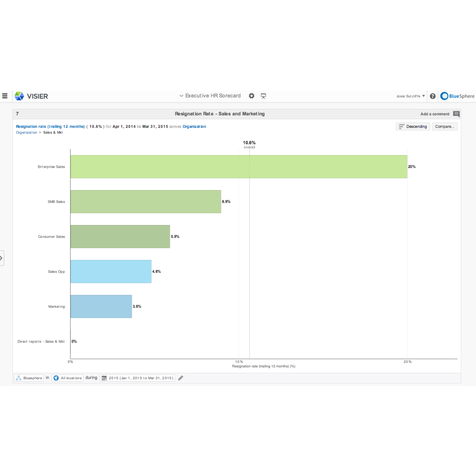The height and width of the screenshot is (476, 476).
Task: Toggle Descending sort order
Action: coord(413,126)
